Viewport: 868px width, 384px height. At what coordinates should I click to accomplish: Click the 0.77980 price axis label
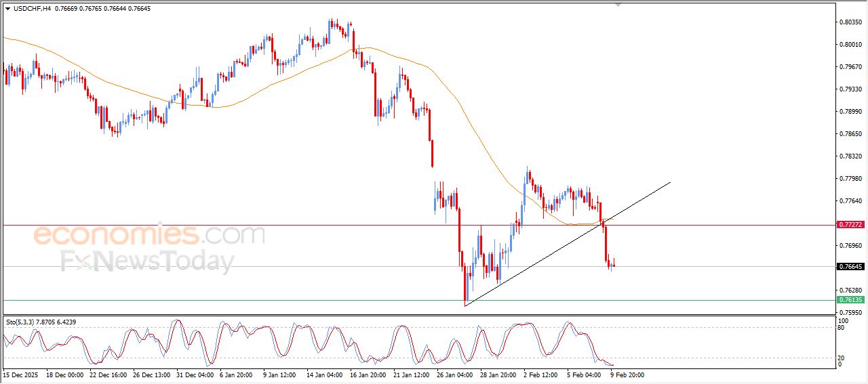850,179
